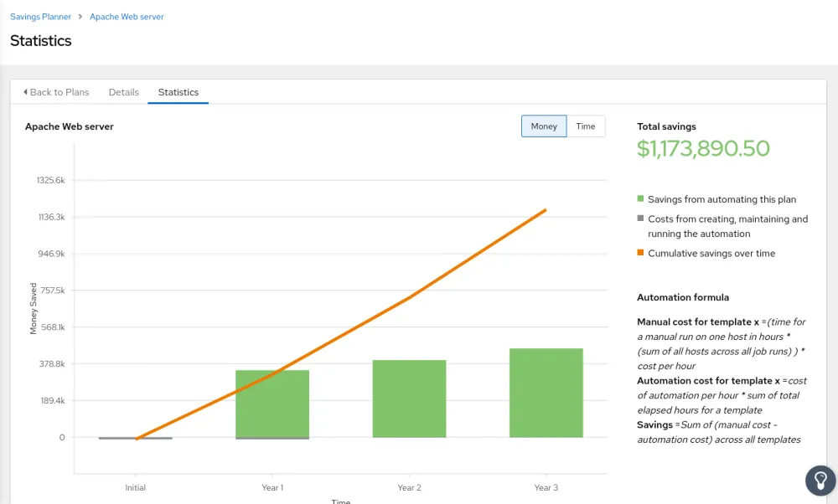Image resolution: width=838 pixels, height=504 pixels.
Task: Switch chart view to Money
Action: coord(544,126)
